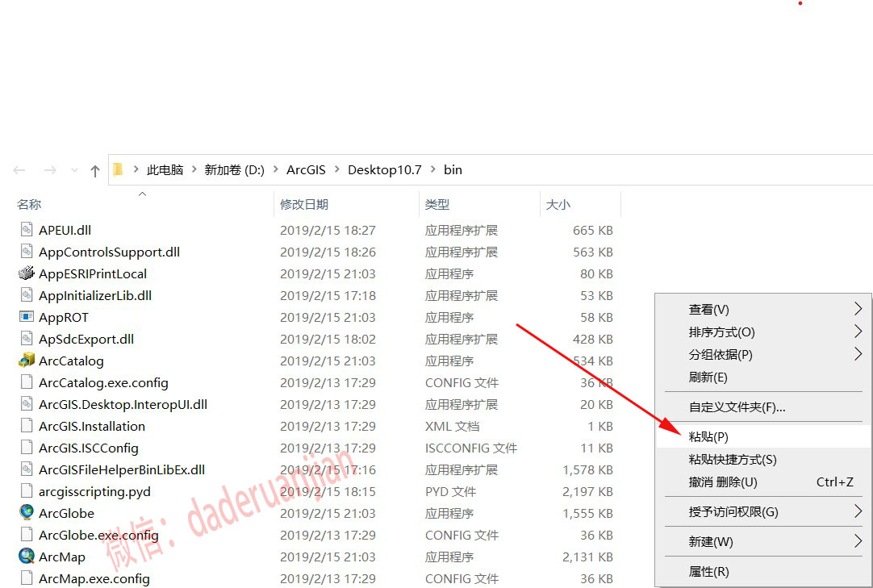Viewport: 873px width, 588px height.
Task: Go forward with the Forward arrow
Action: point(50,170)
